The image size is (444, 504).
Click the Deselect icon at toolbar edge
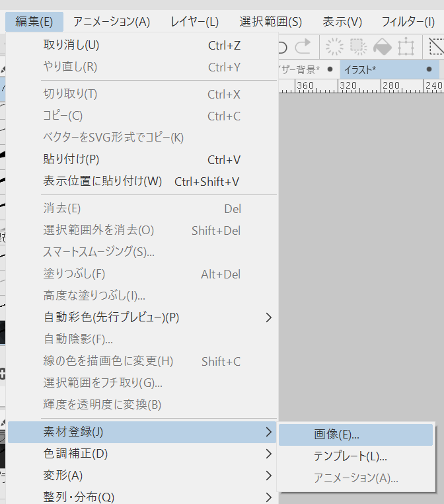(x=436, y=47)
